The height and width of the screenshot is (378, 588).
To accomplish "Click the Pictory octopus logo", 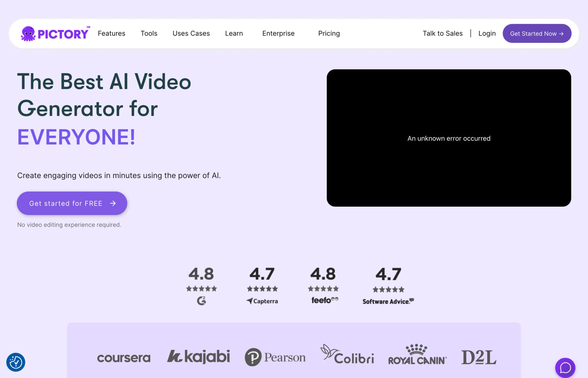I will click(55, 33).
